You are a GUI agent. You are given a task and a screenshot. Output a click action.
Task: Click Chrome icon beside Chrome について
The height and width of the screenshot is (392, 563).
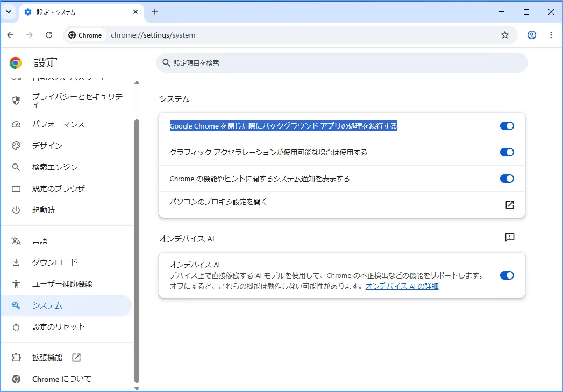(16, 379)
